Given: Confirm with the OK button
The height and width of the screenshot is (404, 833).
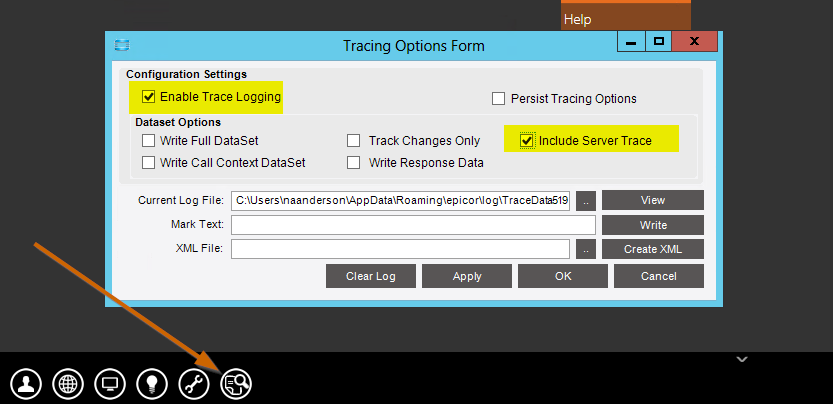Looking at the screenshot, I should click(x=563, y=276).
